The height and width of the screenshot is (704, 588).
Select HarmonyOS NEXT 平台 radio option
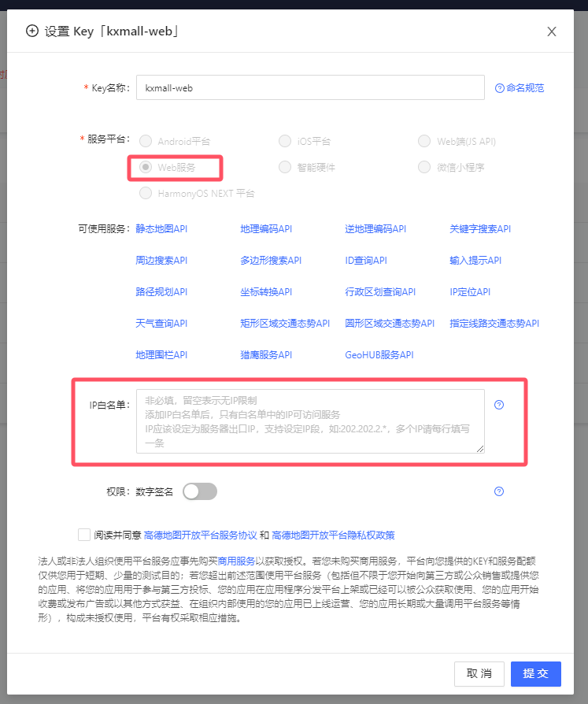point(146,193)
